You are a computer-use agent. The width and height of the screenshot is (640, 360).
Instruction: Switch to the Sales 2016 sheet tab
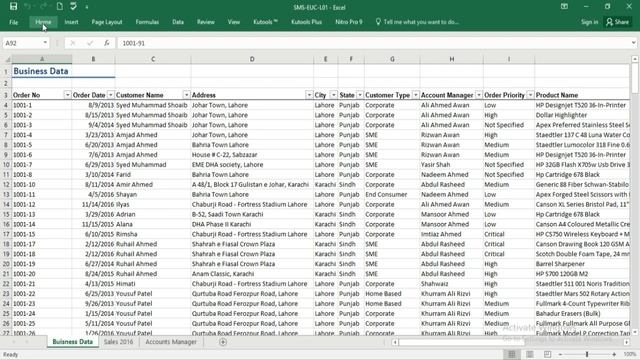[x=118, y=342]
